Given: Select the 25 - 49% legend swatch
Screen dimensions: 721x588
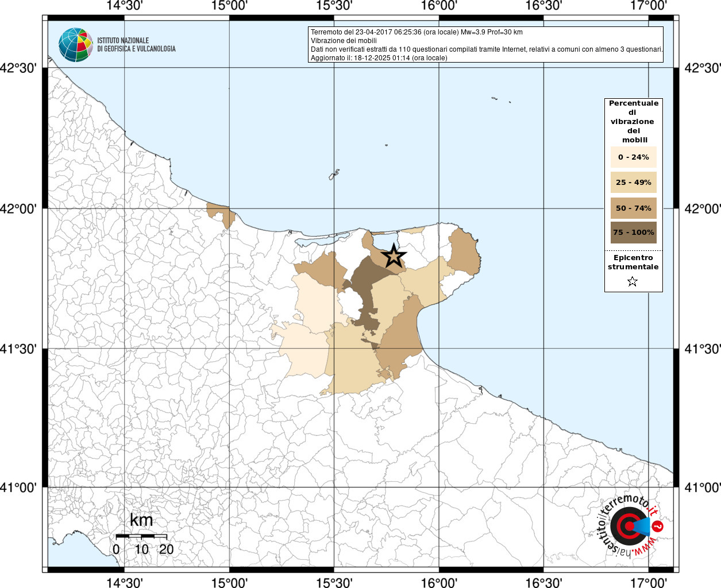Looking at the screenshot, I should (x=634, y=182).
